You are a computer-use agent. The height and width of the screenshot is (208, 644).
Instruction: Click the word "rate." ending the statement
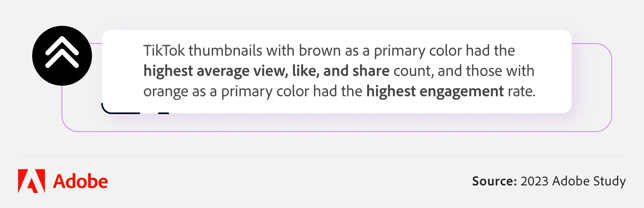[522, 92]
